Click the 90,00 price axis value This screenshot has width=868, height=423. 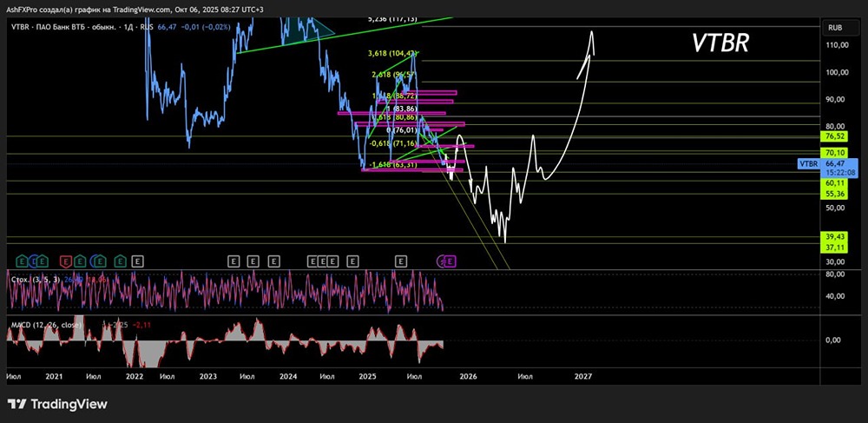coord(837,100)
